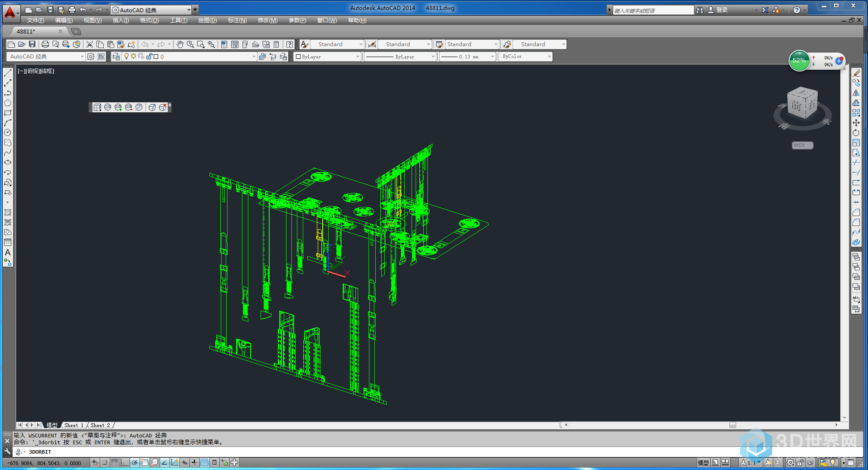Toggle 3D Object Snap in status bar

155,462
